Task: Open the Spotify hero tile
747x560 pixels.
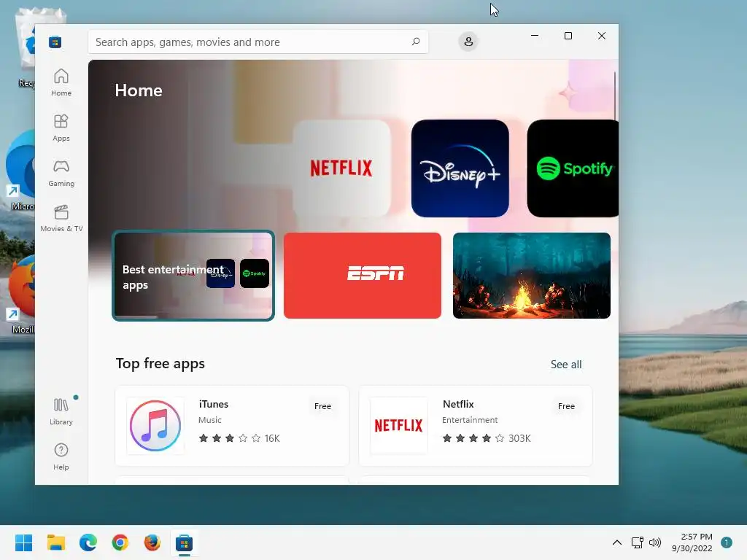Action: (573, 168)
